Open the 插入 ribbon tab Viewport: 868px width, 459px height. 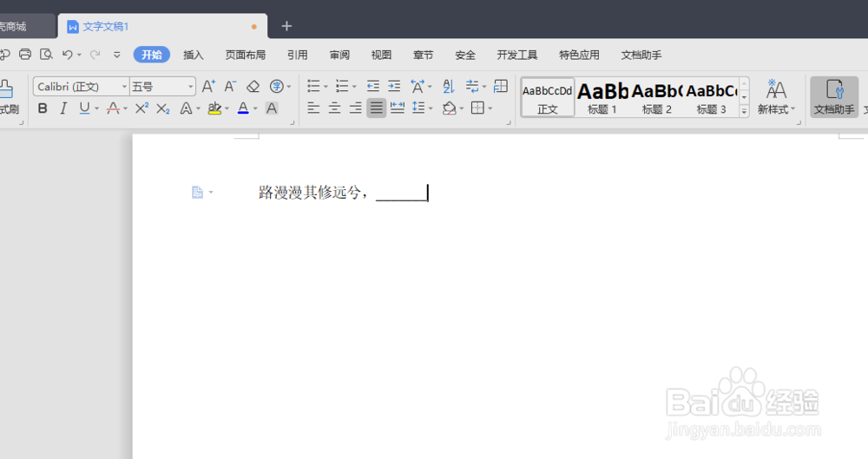pos(194,55)
